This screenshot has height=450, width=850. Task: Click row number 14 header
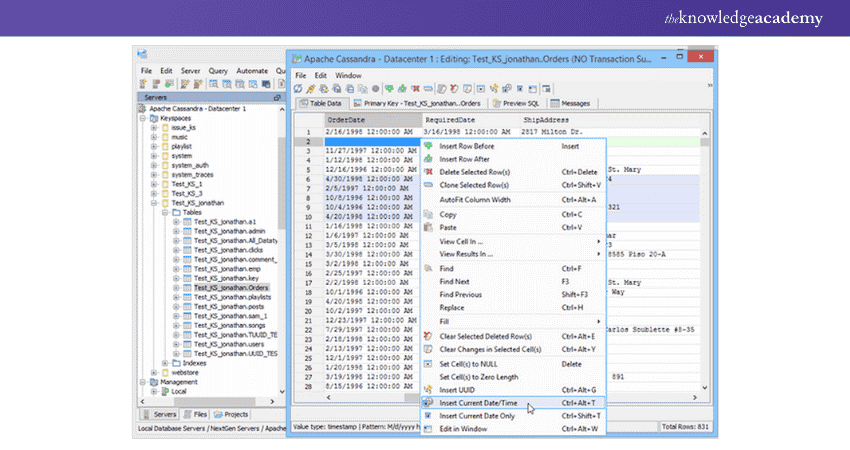click(x=308, y=254)
